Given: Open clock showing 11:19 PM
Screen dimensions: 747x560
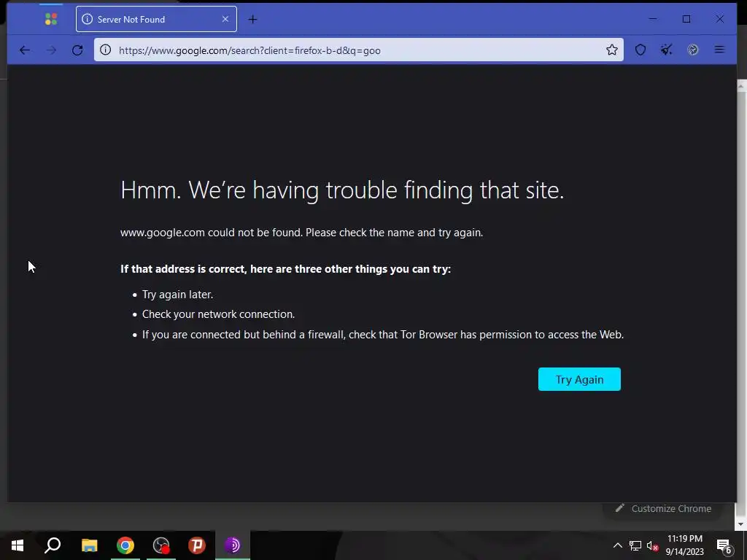Looking at the screenshot, I should point(684,545).
